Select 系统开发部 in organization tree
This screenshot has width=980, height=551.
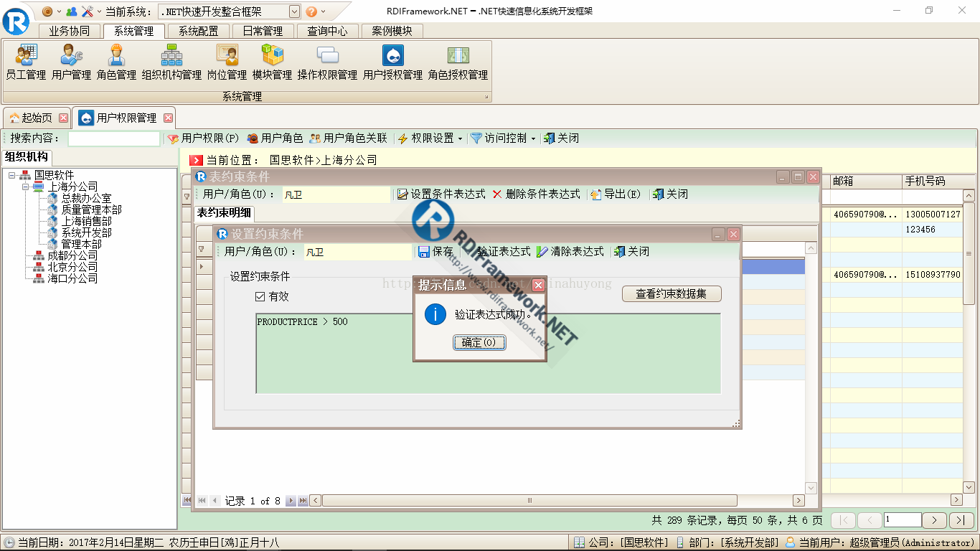[86, 232]
